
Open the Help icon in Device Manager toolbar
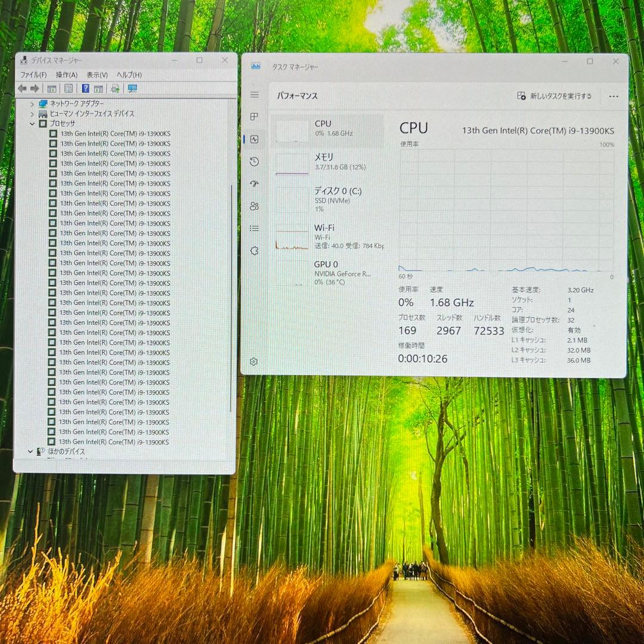click(x=85, y=88)
